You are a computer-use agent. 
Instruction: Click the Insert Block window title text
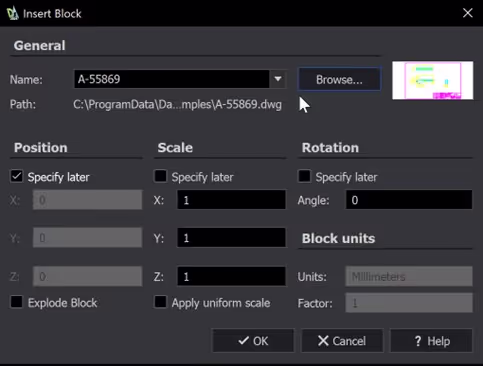coord(52,14)
